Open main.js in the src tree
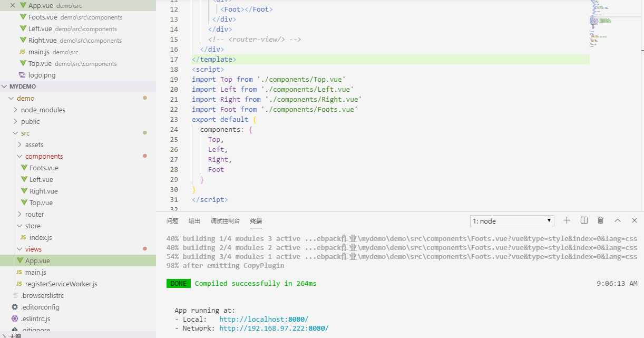The width and height of the screenshot is (644, 338). click(x=78, y=272)
